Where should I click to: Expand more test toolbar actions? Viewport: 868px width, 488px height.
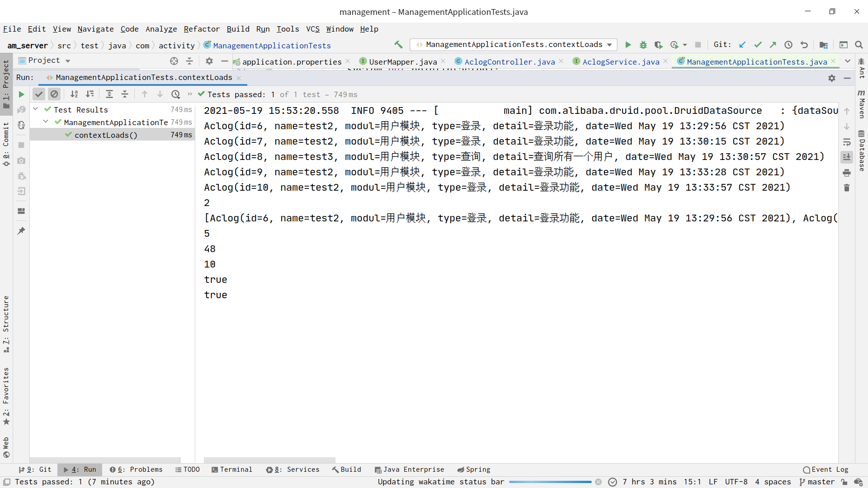click(x=190, y=94)
